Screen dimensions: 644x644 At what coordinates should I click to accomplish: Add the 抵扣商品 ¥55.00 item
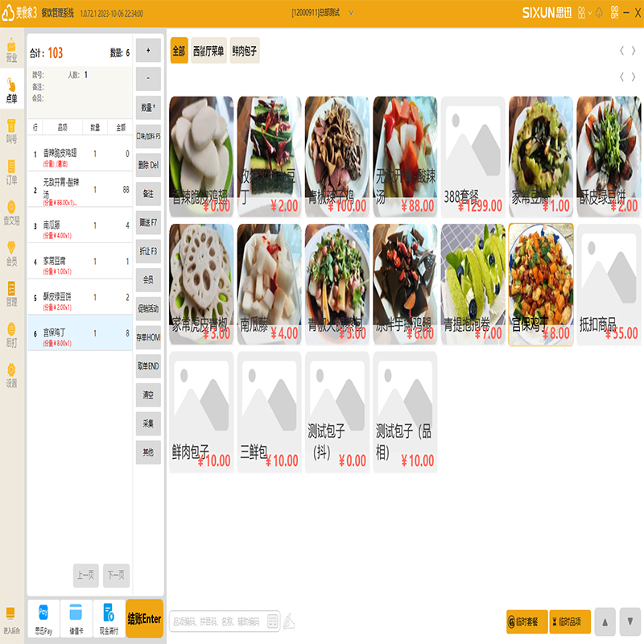[609, 285]
